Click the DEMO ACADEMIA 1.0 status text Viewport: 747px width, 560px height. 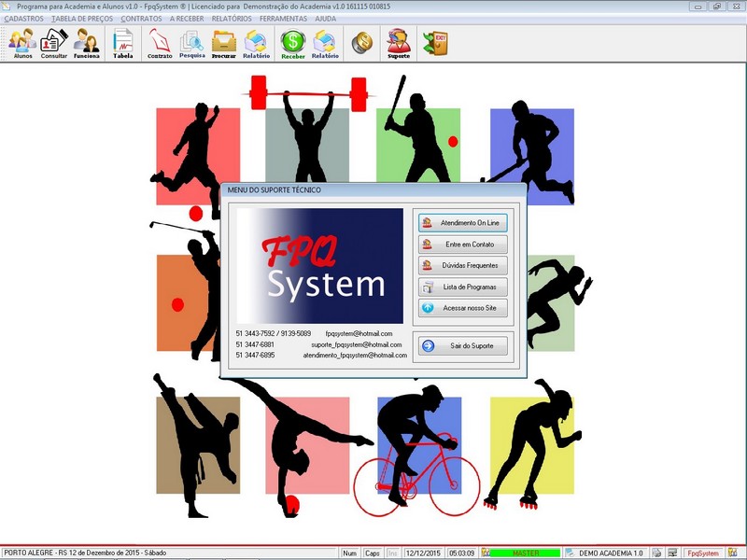pos(611,553)
